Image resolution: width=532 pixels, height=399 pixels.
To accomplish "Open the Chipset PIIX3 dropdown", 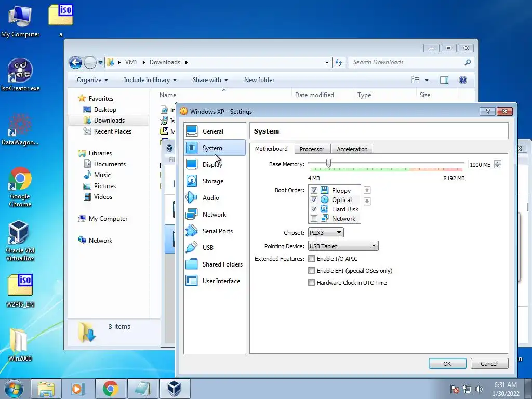I will [x=326, y=233].
